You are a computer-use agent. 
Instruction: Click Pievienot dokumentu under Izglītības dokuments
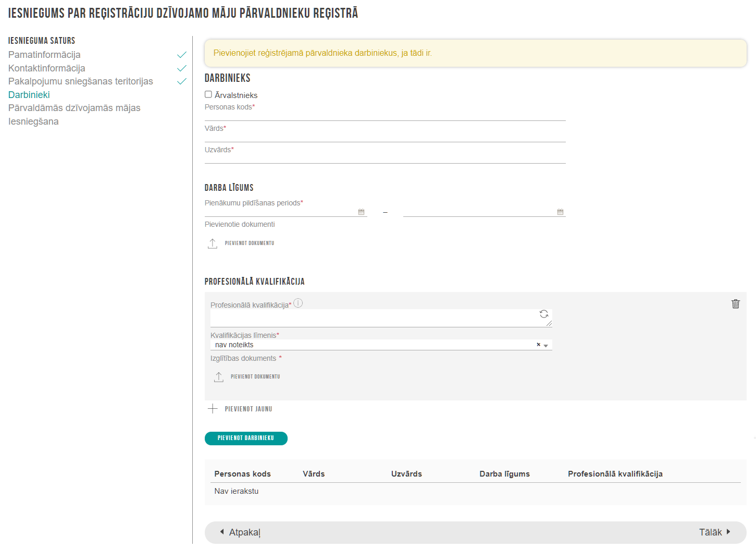point(255,377)
